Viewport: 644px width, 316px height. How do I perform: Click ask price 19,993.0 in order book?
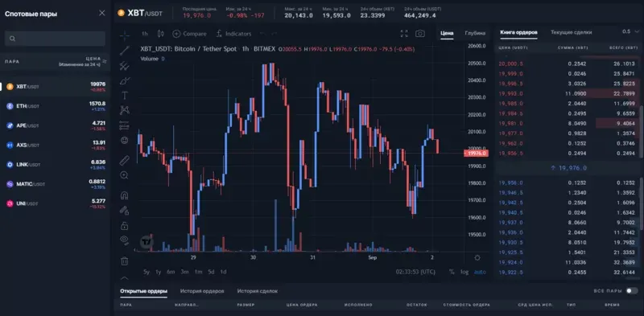point(510,93)
